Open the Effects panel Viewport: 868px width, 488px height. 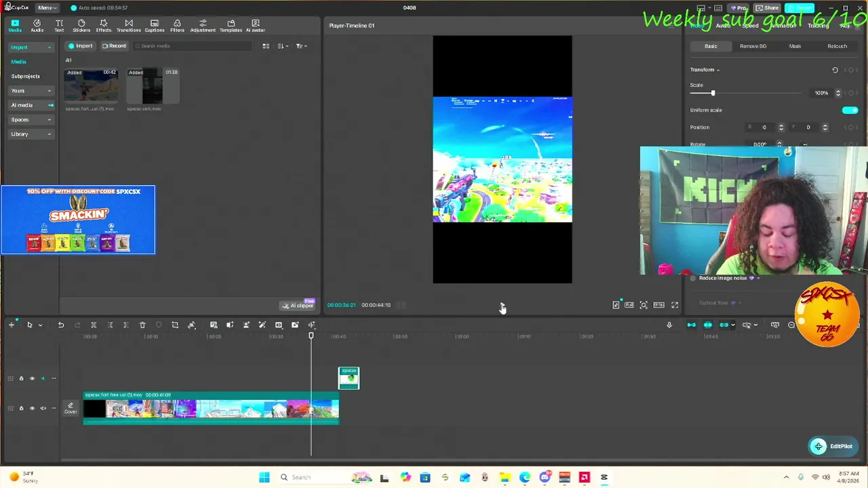104,26
